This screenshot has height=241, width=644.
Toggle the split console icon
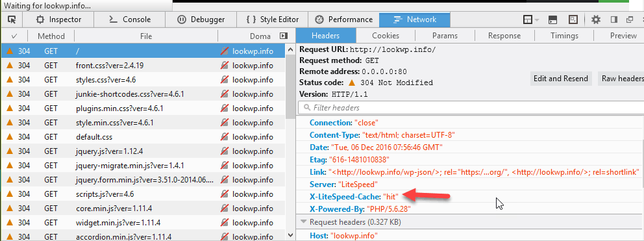[x=553, y=19]
